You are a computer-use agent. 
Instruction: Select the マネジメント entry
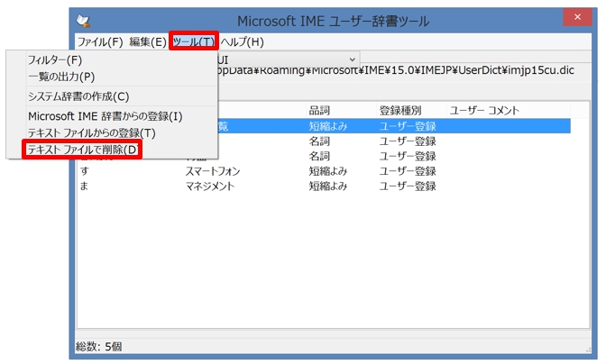(x=210, y=186)
